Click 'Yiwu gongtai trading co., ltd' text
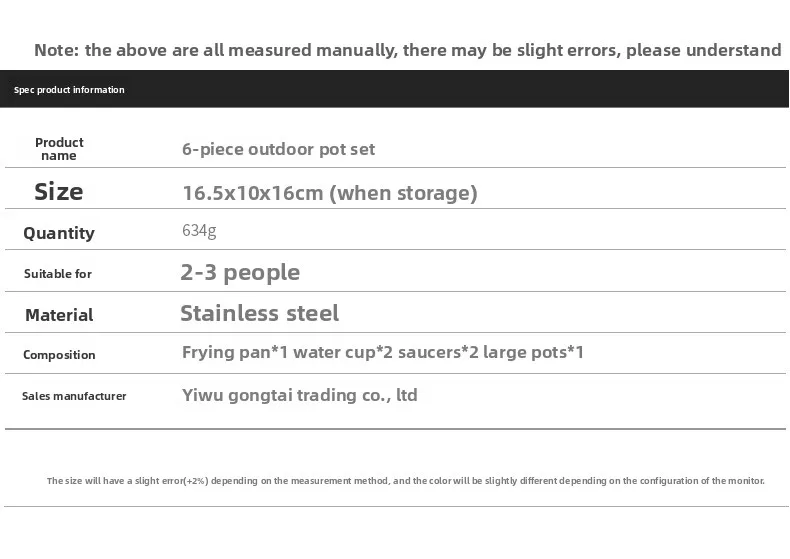Screen dimensions: 790x559 click(x=300, y=395)
